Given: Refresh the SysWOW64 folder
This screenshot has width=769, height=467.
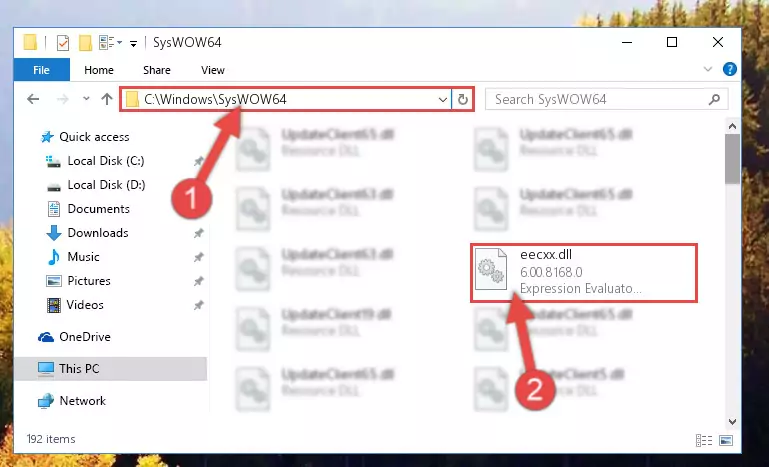Looking at the screenshot, I should click(x=462, y=100).
